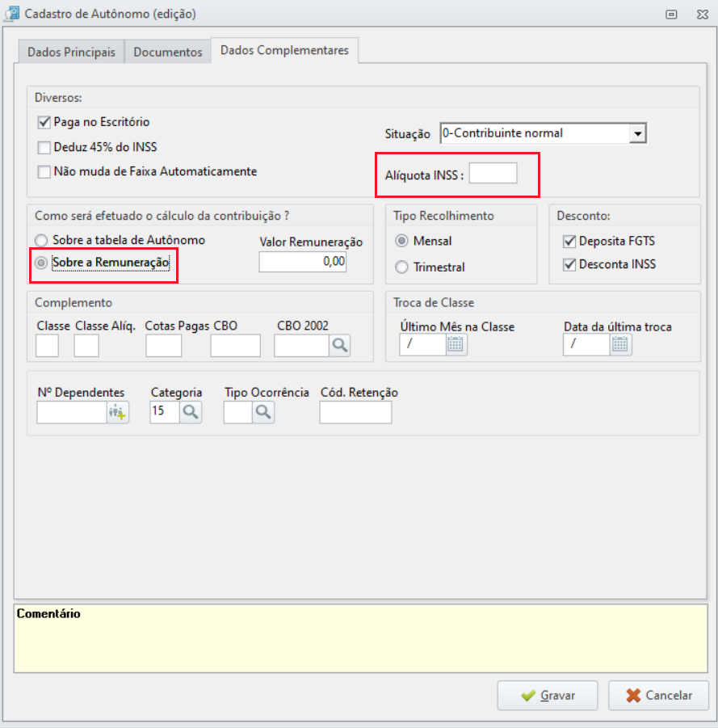Click the add dependents icon
718x728 pixels.
(117, 412)
